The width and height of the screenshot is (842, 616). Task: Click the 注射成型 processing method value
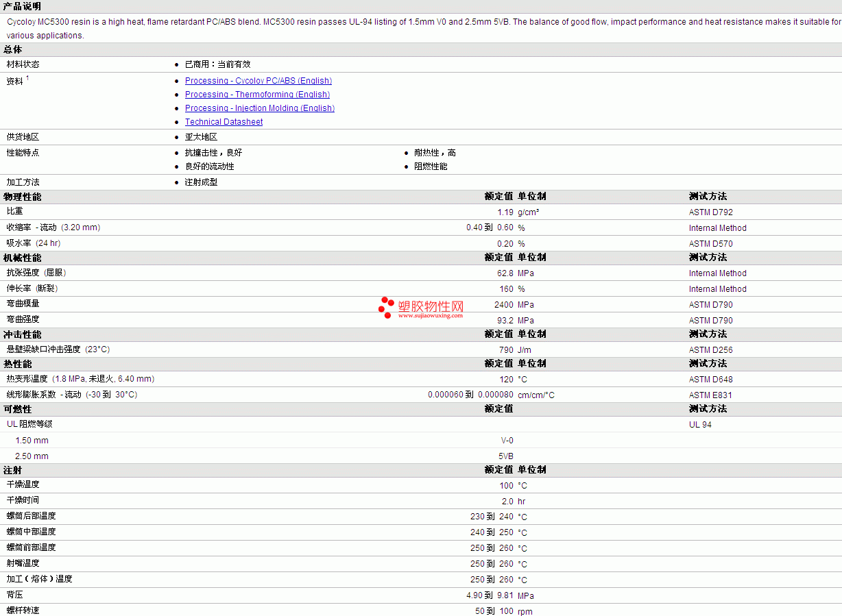(201, 182)
